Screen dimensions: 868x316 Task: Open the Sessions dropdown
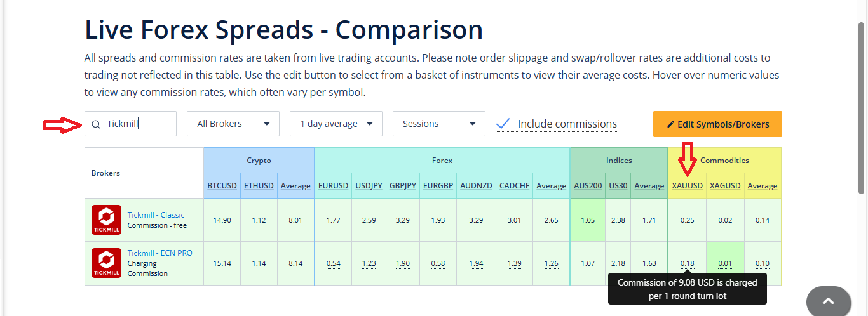[439, 124]
